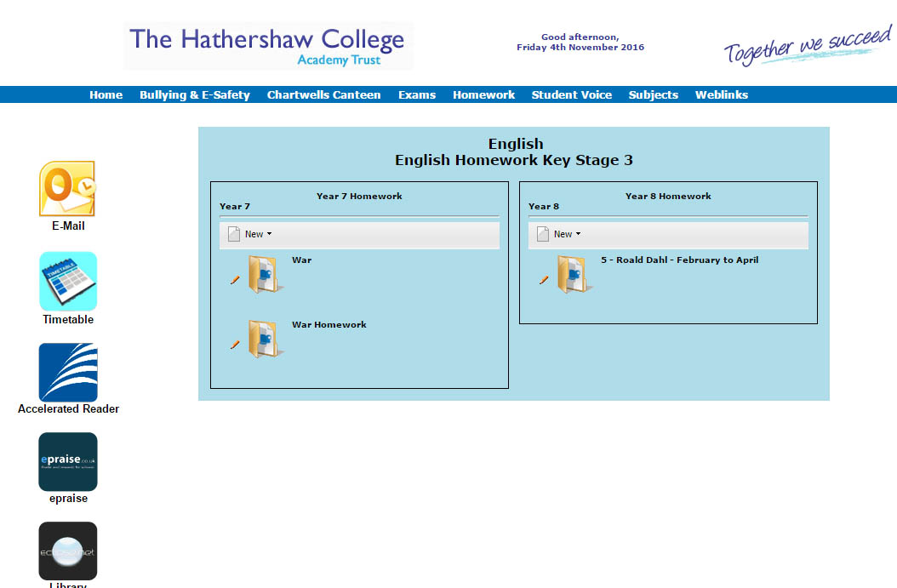Viewport: 897px width, 588px height.
Task: Open the War folder title link
Action: click(302, 260)
